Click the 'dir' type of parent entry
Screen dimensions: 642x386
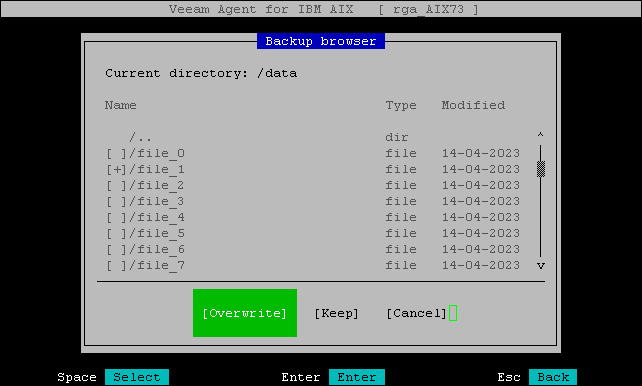[397, 137]
